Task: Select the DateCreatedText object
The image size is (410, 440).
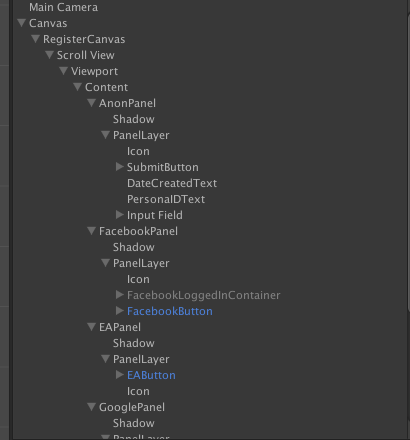Action: (172, 183)
